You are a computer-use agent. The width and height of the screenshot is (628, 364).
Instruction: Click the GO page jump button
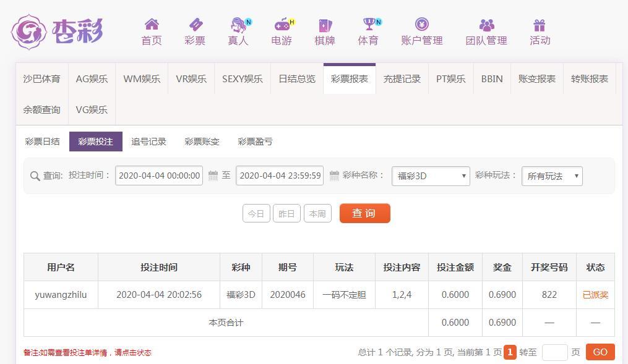pyautogui.click(x=600, y=352)
